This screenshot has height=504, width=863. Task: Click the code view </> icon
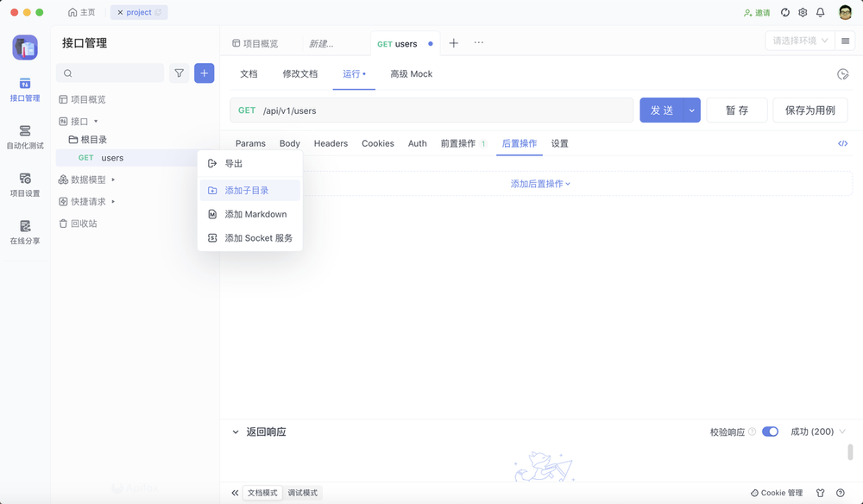tap(843, 143)
